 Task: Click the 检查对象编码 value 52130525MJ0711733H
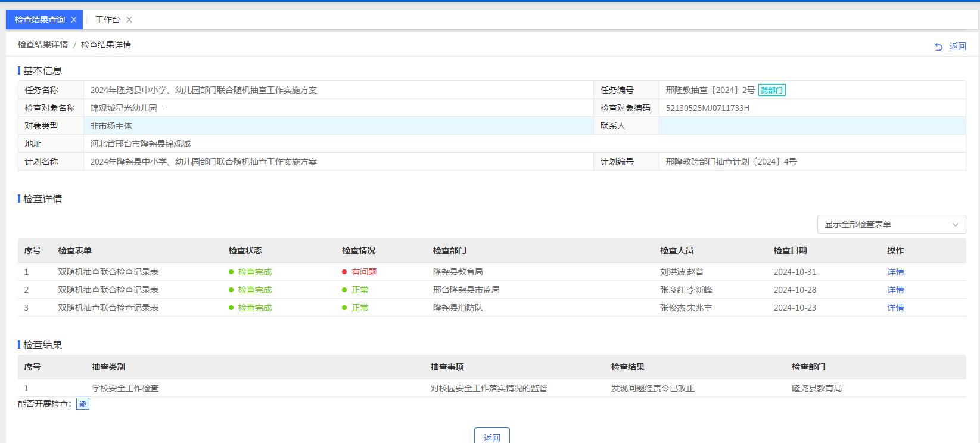click(x=707, y=108)
